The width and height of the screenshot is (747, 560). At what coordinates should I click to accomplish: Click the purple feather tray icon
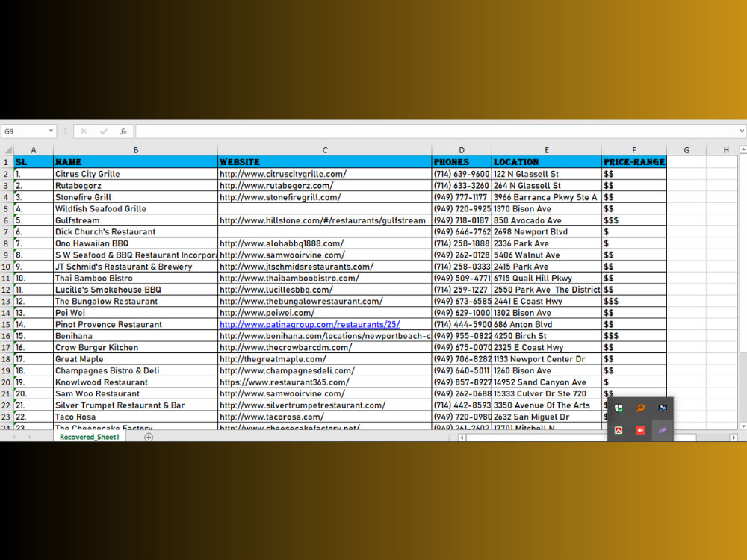tap(662, 430)
